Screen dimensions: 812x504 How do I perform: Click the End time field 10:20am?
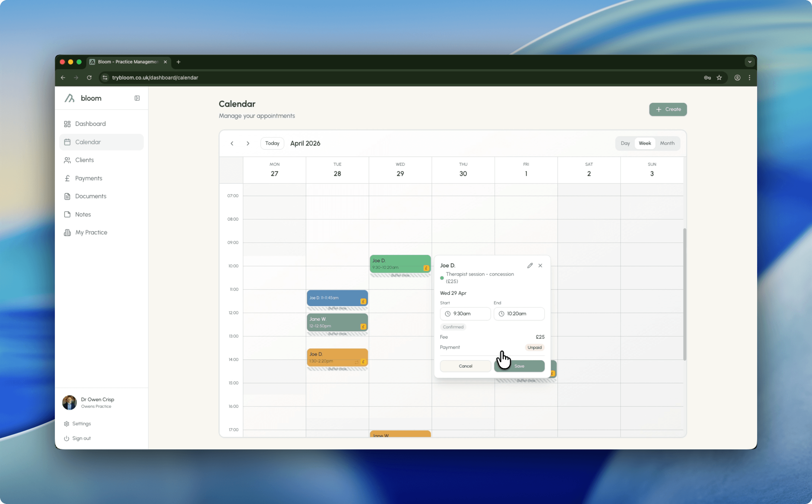[519, 314]
